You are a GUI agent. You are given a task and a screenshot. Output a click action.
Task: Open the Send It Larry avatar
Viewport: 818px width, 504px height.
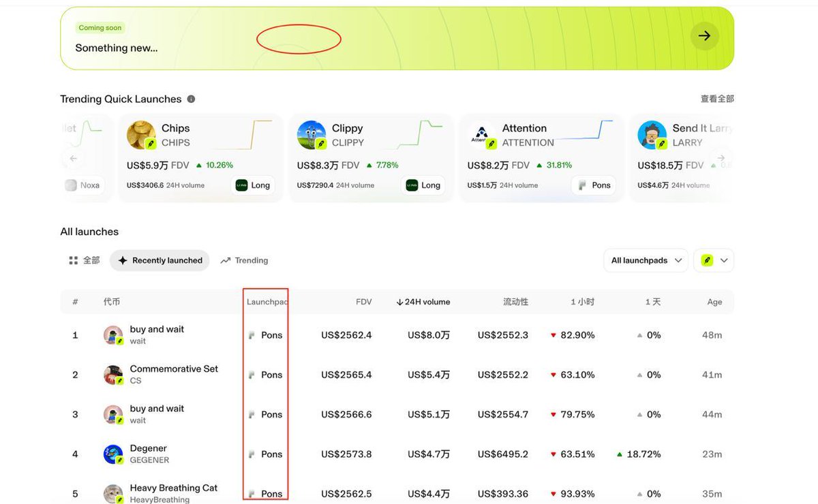click(652, 135)
